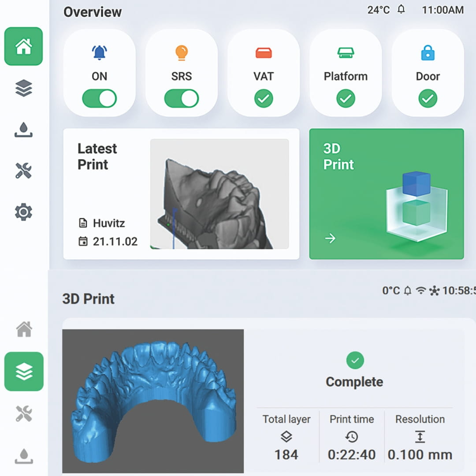Select the layers icon in Overview sidebar
The width and height of the screenshot is (476, 476).
point(23,88)
